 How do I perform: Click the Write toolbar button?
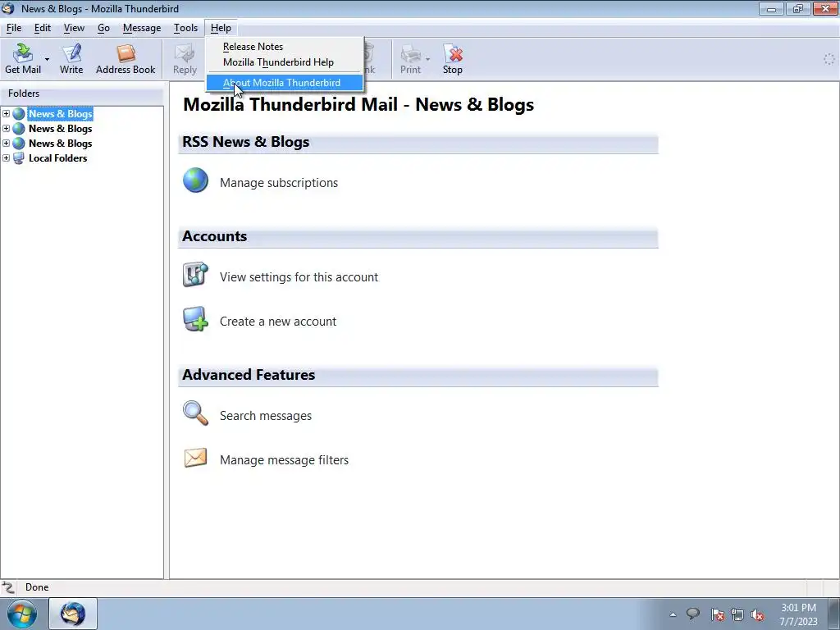click(71, 59)
